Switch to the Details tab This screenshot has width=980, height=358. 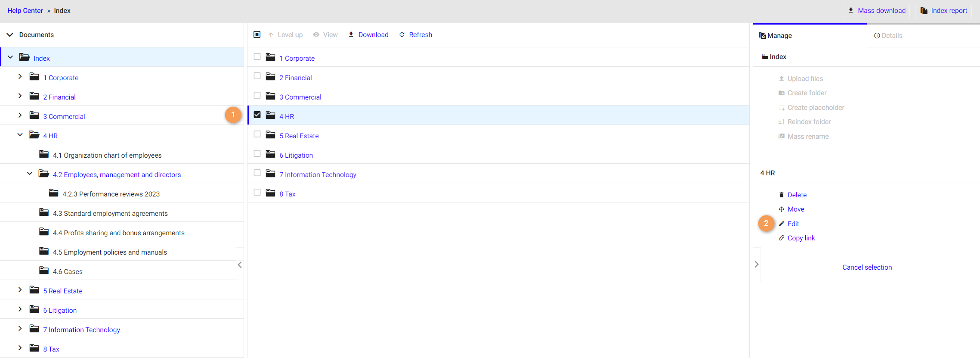(888, 36)
